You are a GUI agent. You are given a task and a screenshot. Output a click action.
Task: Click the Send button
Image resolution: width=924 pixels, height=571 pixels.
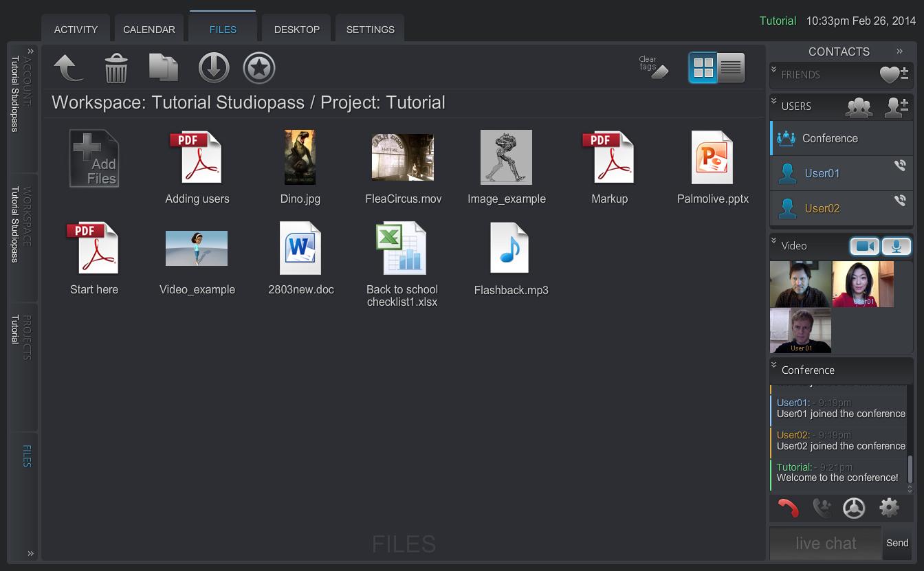(x=897, y=543)
